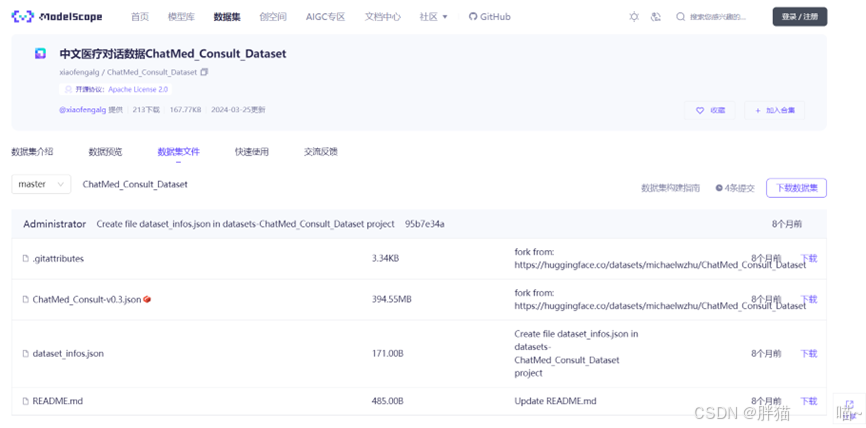This screenshot has width=866, height=428.
Task: Click commit hash 95b7e34a
Action: click(424, 224)
